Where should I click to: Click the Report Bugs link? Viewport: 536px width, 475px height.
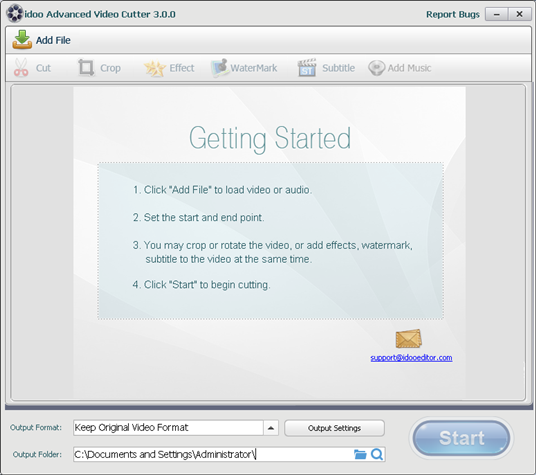tap(453, 14)
